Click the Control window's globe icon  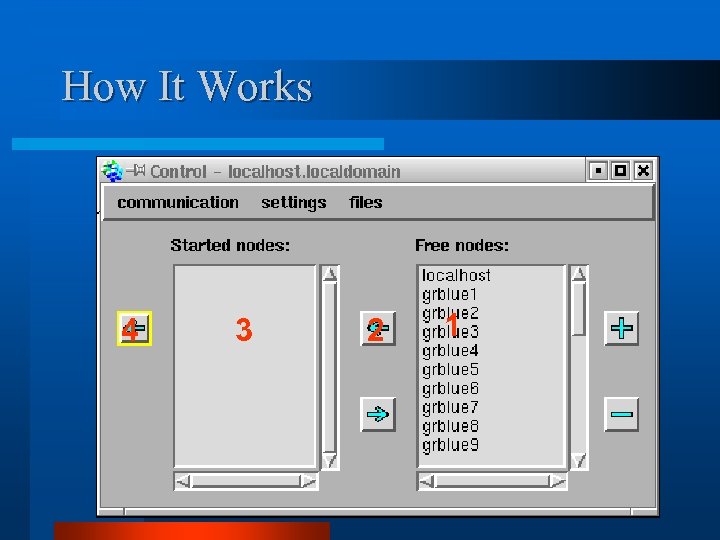tap(112, 171)
